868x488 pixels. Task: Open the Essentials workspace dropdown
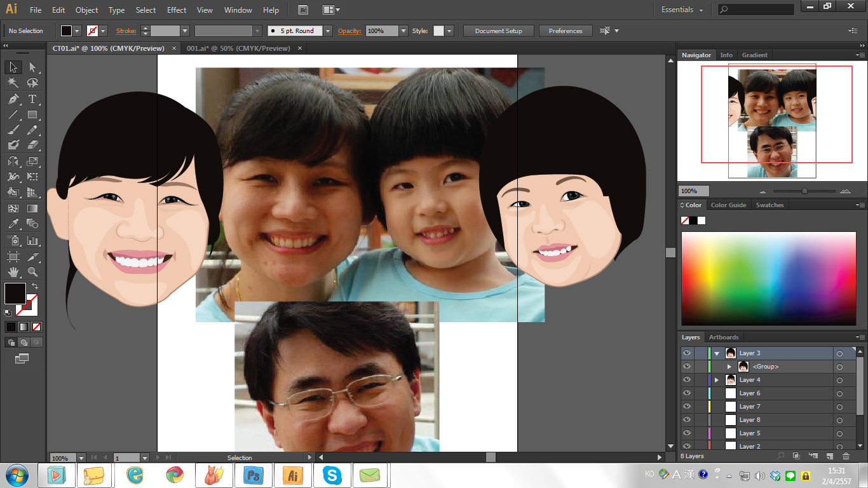(682, 10)
